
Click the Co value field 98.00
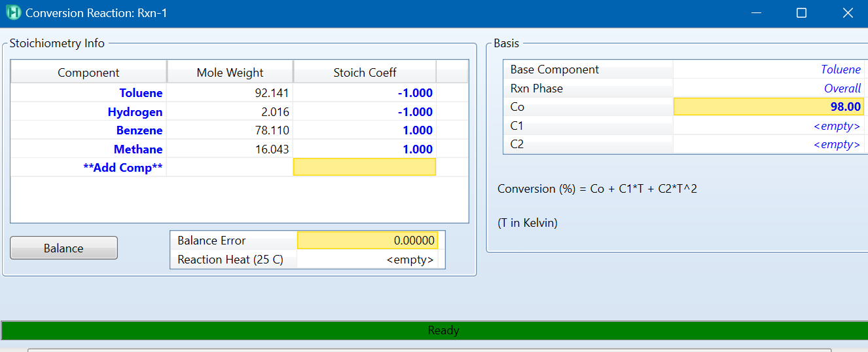pos(769,107)
